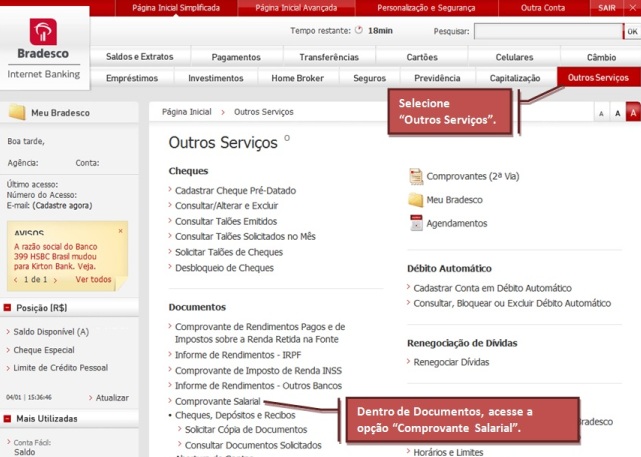
Task: Open Cadastrar Conta em Débito Automático
Action: point(493,288)
